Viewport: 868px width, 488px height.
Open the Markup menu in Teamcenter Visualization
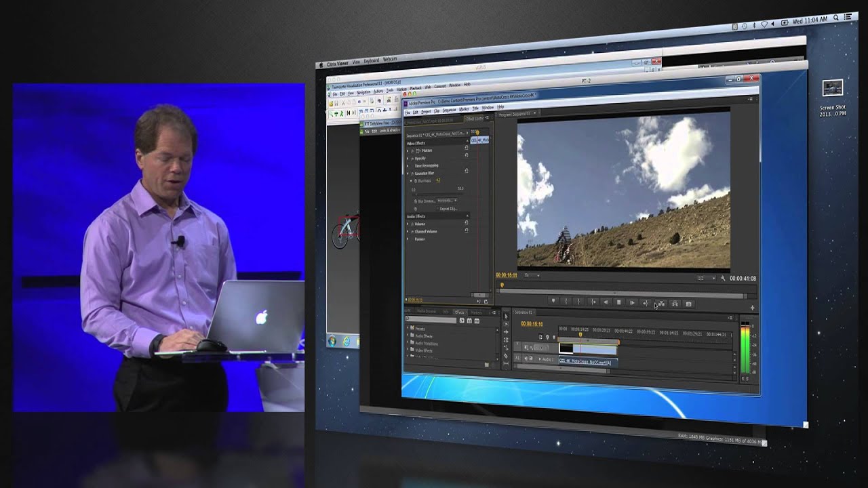[401, 88]
